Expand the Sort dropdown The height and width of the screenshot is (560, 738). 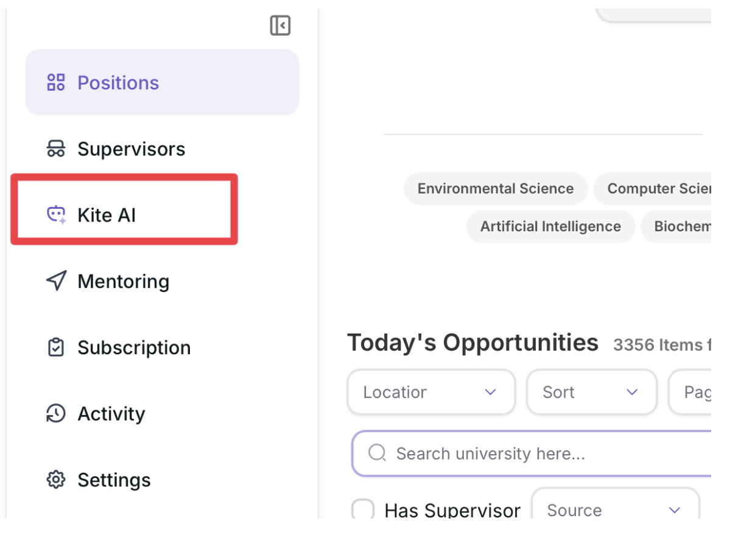point(591,392)
